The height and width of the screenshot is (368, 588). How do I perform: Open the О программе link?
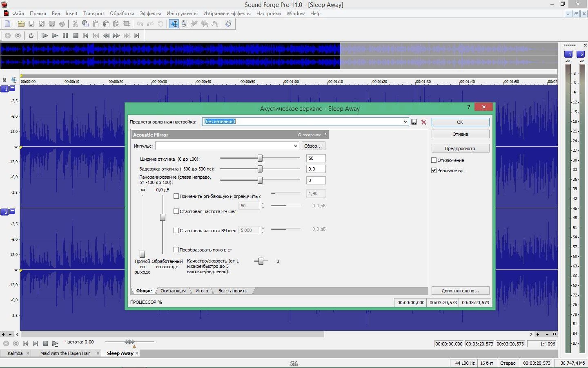pyautogui.click(x=310, y=135)
